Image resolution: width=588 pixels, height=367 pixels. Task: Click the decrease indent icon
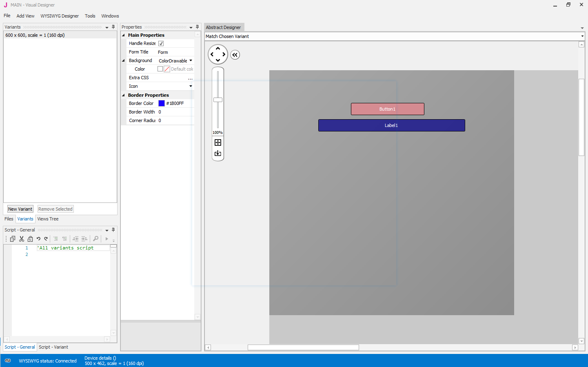pyautogui.click(x=75, y=239)
